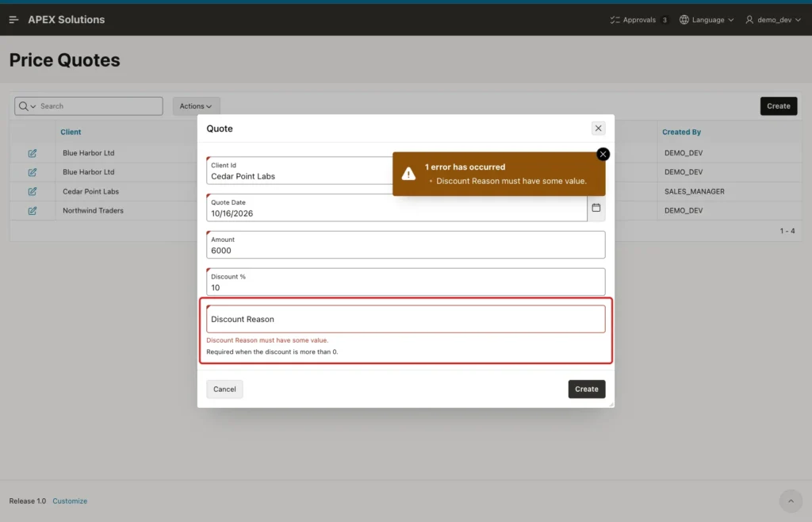This screenshot has height=522, width=812.
Task: Click the Cedar Point Labs table cell
Action: 90,192
